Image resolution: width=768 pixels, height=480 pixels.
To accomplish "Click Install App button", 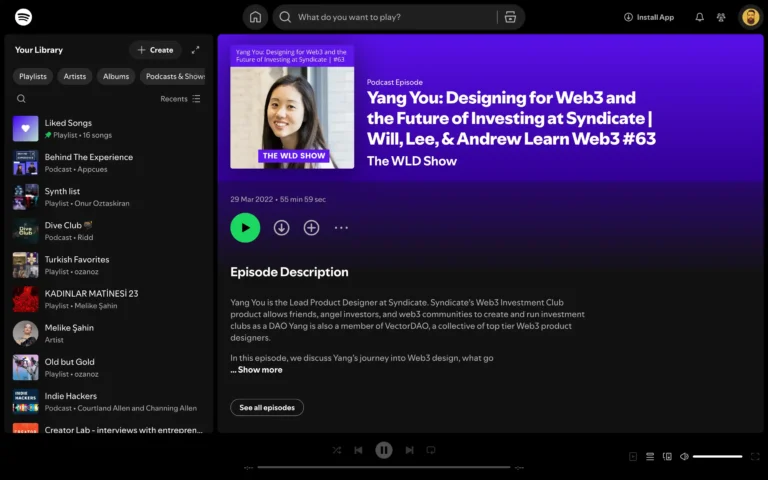I will click(x=649, y=17).
